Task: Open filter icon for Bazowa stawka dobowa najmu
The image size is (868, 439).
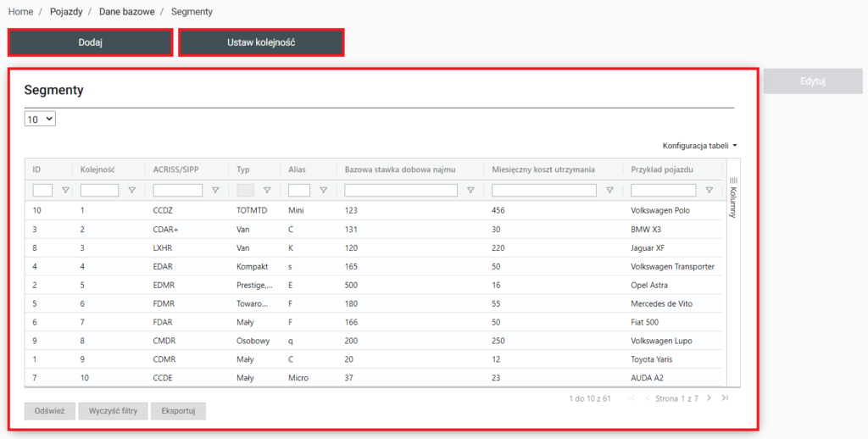Action: pos(470,191)
